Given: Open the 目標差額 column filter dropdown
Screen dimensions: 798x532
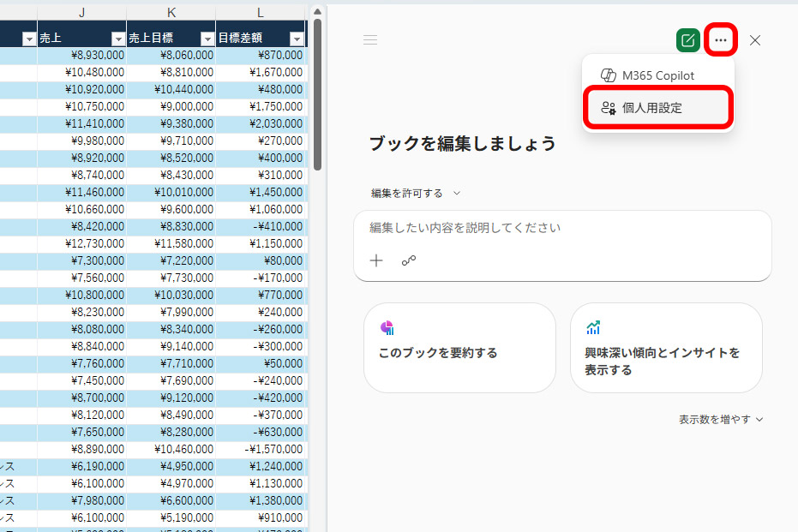Looking at the screenshot, I should click(x=297, y=39).
